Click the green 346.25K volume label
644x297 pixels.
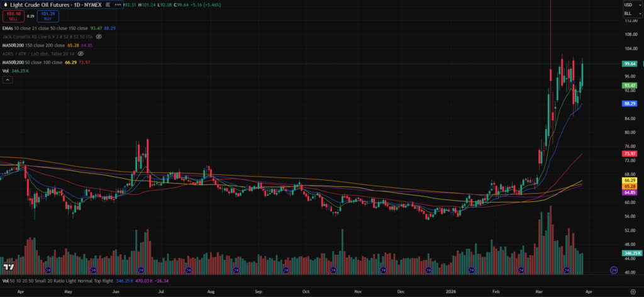point(630,253)
